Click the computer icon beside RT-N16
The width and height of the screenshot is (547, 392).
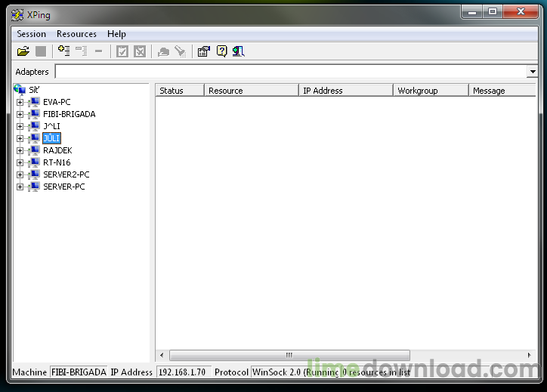point(34,162)
